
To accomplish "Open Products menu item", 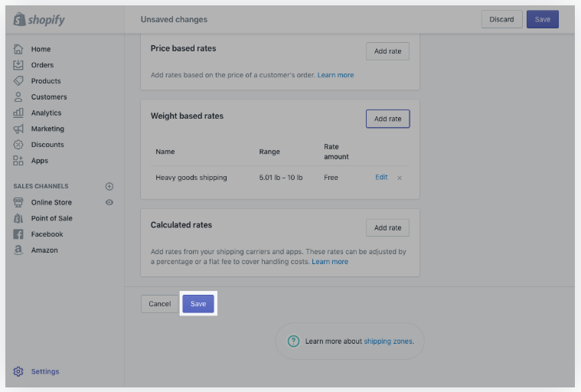I will point(46,80).
